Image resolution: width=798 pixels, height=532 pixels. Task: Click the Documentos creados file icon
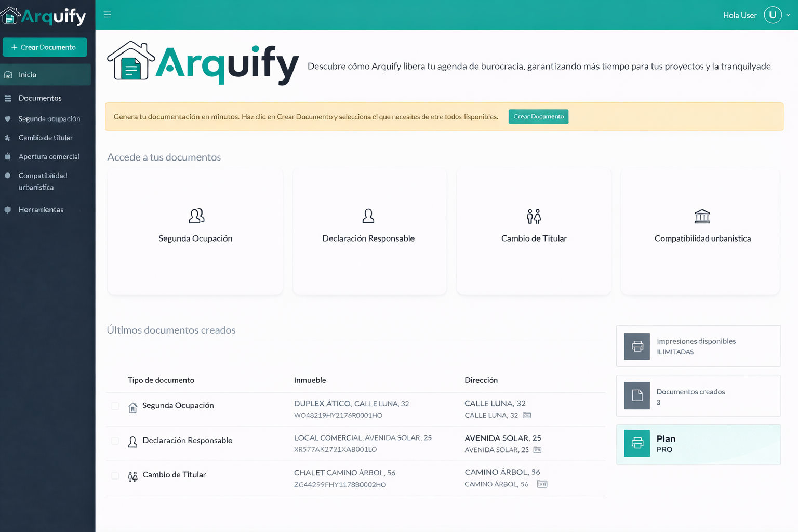(x=637, y=396)
